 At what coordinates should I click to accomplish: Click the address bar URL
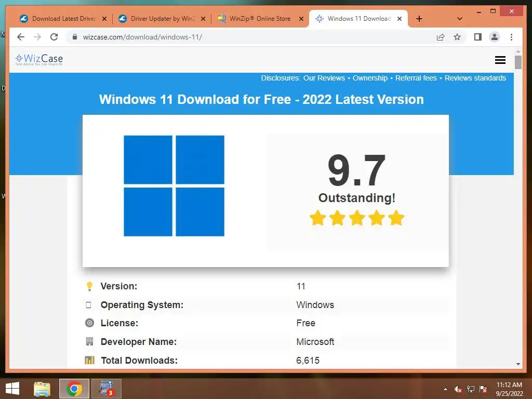coord(142,37)
